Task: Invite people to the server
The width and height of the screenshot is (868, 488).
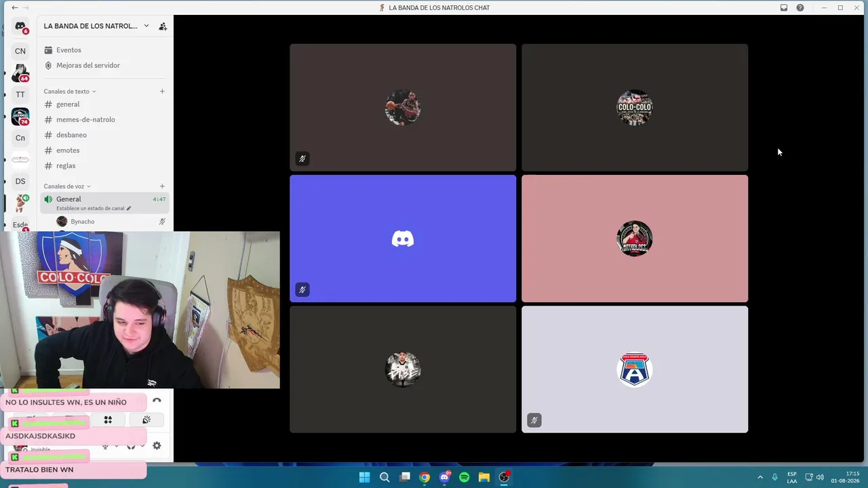Action: coord(163,26)
